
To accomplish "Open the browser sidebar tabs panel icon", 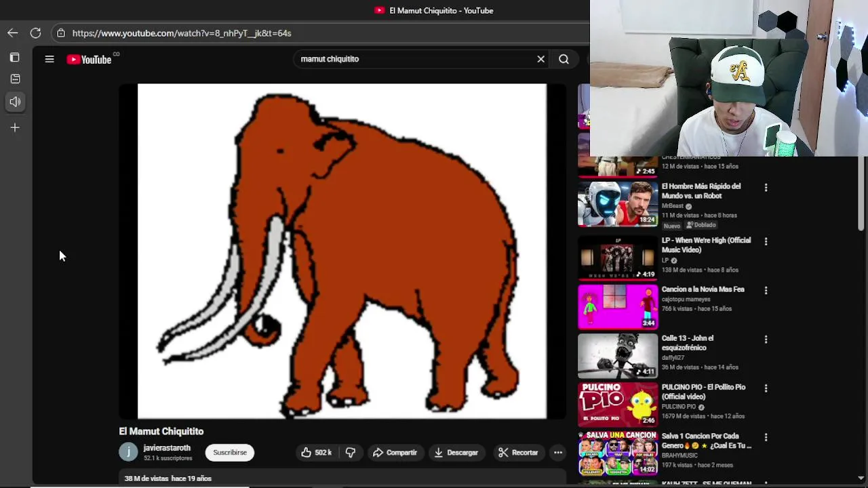I will tap(15, 58).
